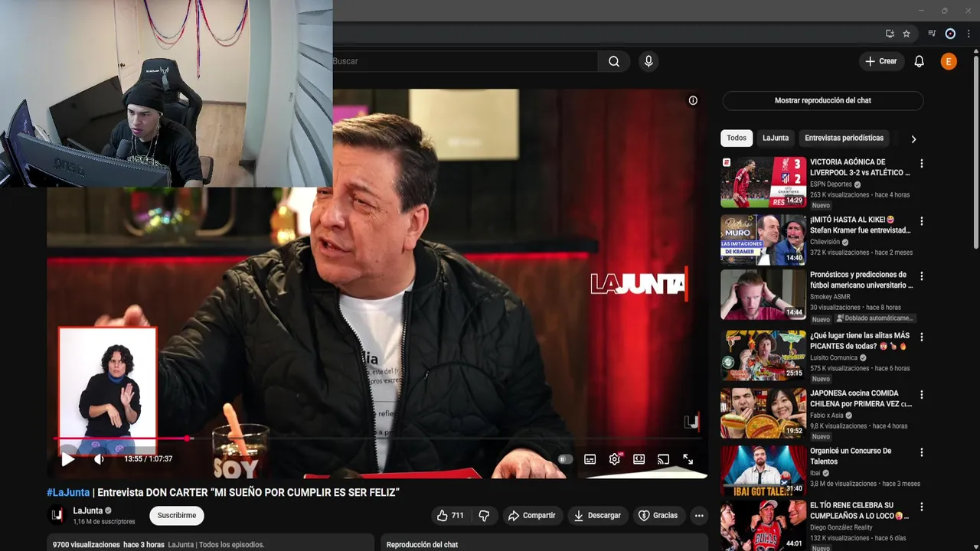Open the player settings gear

[x=614, y=459]
